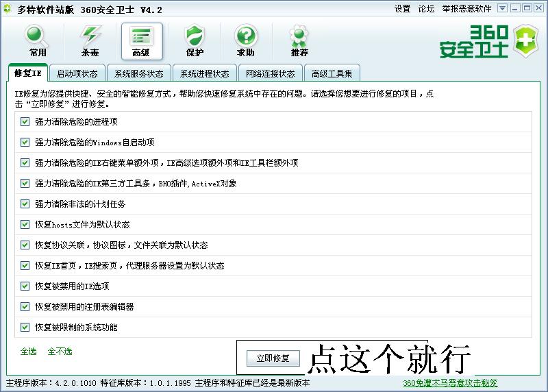Uncheck 恢复被禁用的IE选项

25,286
